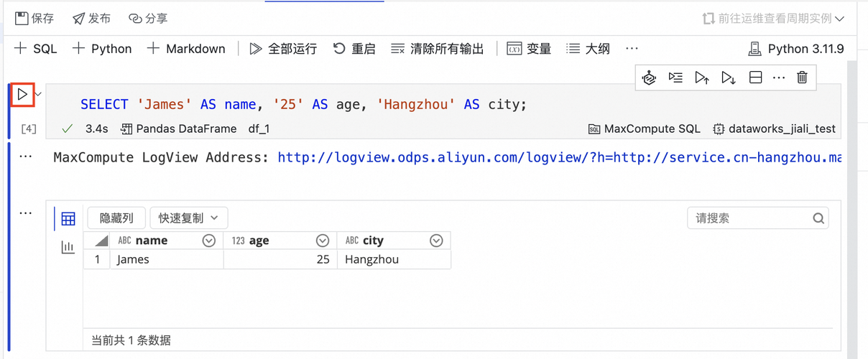Run the SQL cell with play button

[23, 95]
